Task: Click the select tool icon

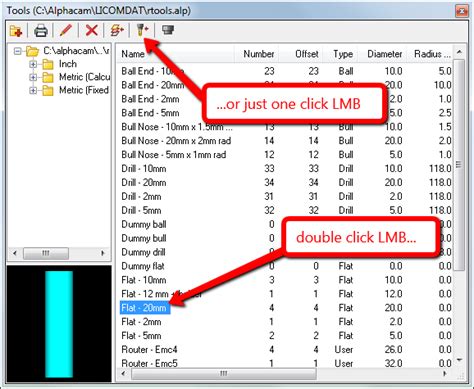Action: tap(142, 30)
